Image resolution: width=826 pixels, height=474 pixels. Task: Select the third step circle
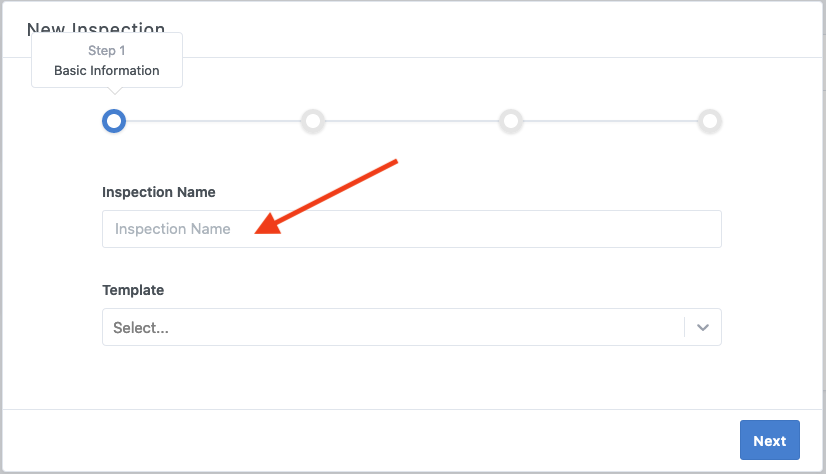click(x=511, y=121)
